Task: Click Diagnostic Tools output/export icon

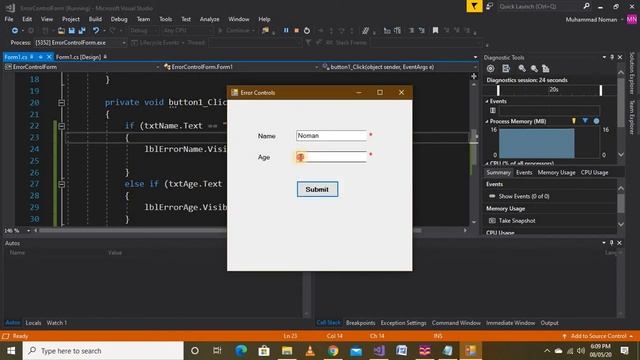Action: (506, 69)
